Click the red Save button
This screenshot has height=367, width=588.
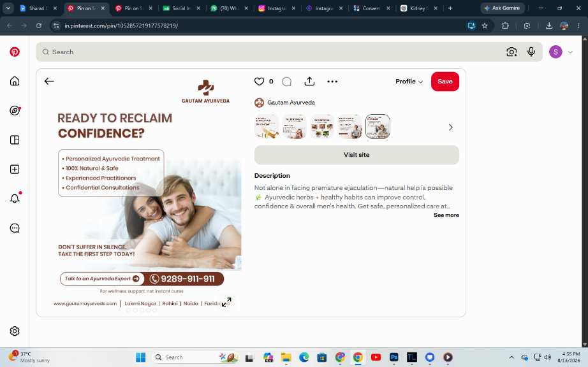coord(445,82)
